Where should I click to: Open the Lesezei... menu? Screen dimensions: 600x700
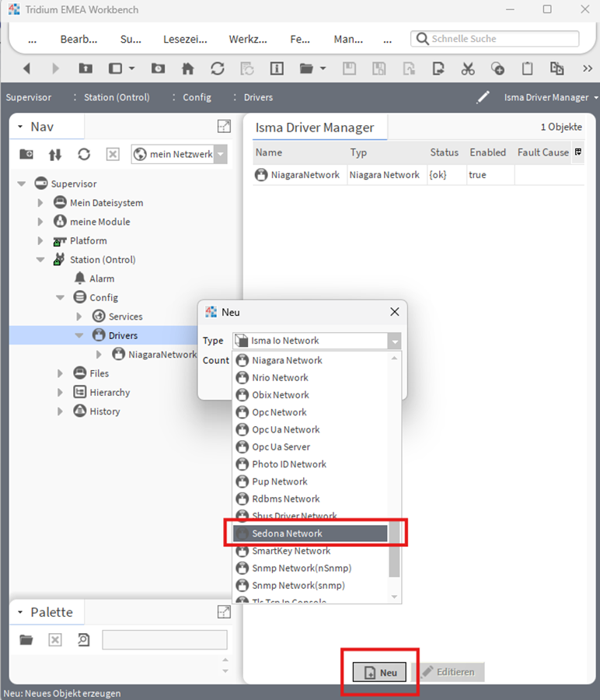185,40
